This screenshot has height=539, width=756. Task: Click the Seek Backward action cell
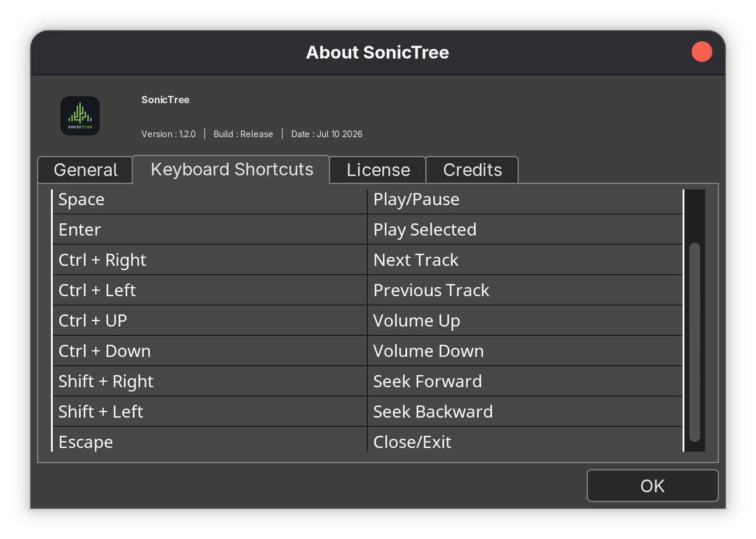click(525, 412)
